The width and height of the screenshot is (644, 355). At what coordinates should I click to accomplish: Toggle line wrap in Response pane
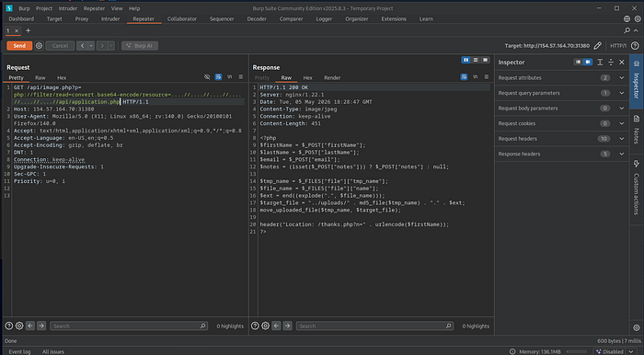[464, 77]
